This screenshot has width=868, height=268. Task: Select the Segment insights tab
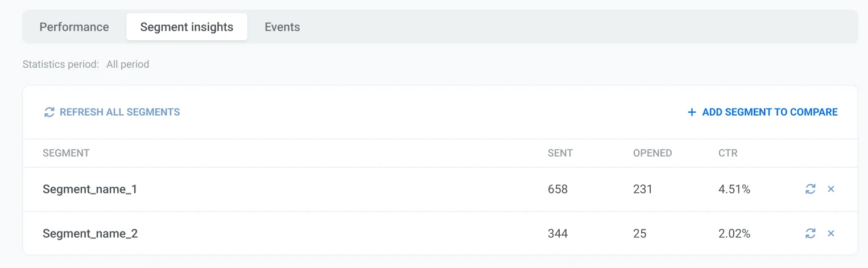pyautogui.click(x=187, y=27)
